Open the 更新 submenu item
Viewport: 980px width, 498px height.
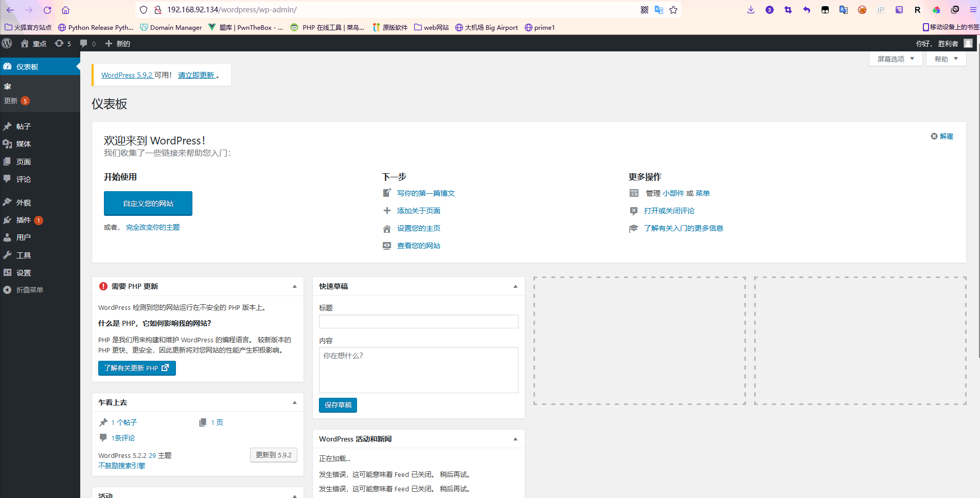(x=16, y=101)
